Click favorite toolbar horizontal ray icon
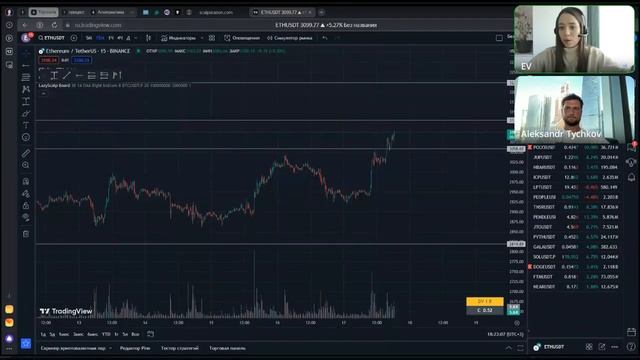The height and width of the screenshot is (360, 640). pyautogui.click(x=79, y=75)
